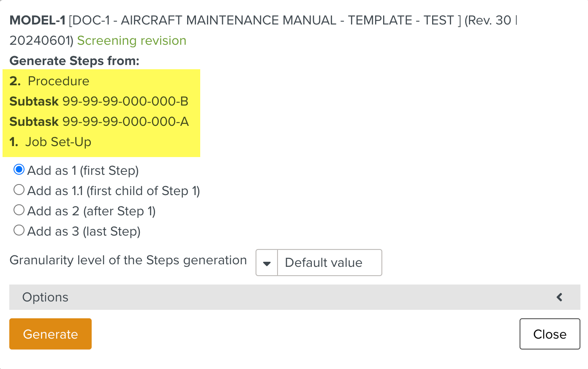Select the highlighted '2. Procedure' entry
Viewport: 588px width, 369px height.
pos(49,81)
